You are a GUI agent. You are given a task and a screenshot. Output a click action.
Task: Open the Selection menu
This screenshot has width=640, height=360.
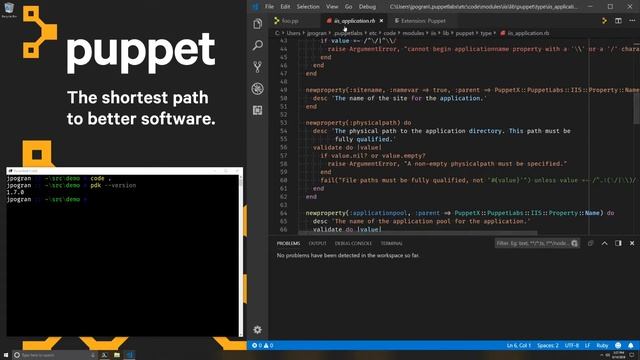[308, 7]
